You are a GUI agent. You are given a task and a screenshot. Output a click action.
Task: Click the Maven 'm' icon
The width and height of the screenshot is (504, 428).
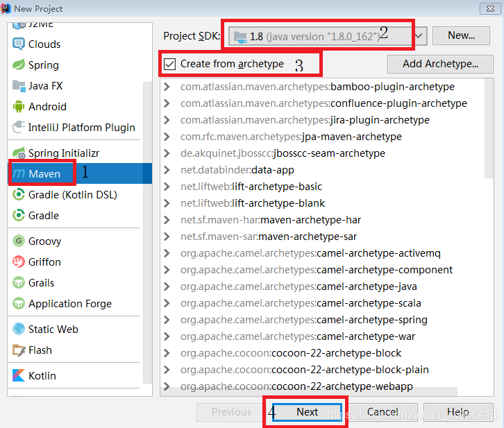tap(19, 173)
